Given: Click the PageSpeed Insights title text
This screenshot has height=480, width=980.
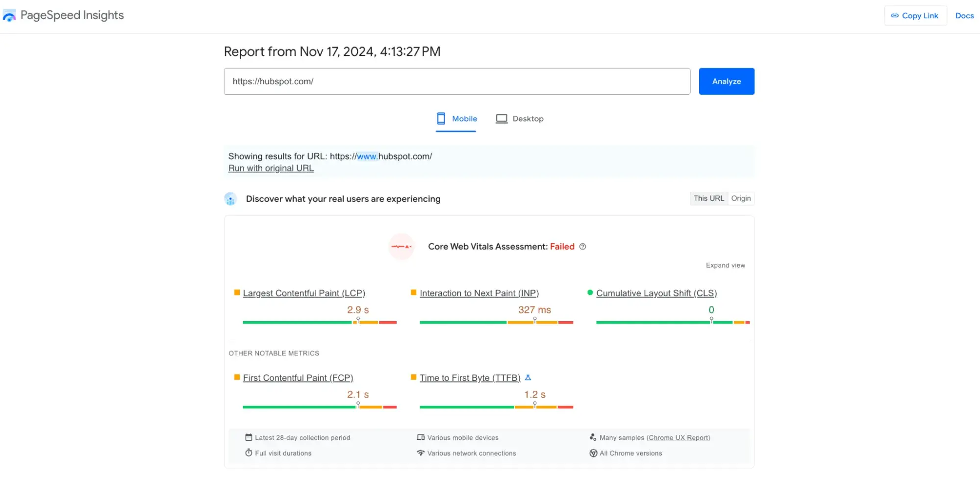Looking at the screenshot, I should point(72,16).
